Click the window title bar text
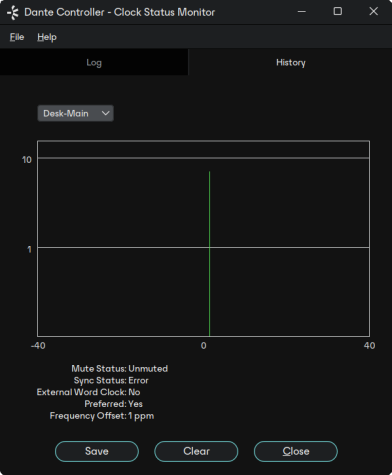 pos(120,12)
